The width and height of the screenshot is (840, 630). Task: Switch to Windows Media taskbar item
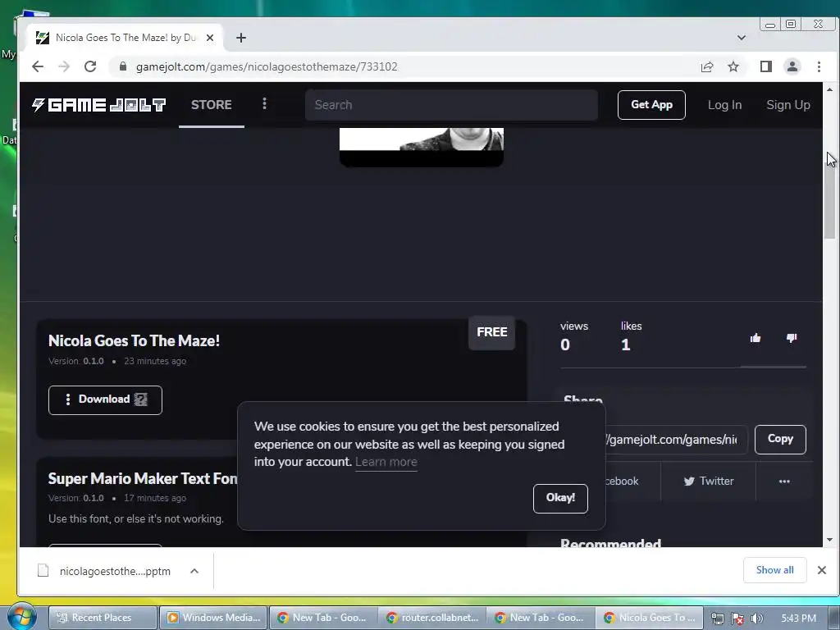point(215,618)
